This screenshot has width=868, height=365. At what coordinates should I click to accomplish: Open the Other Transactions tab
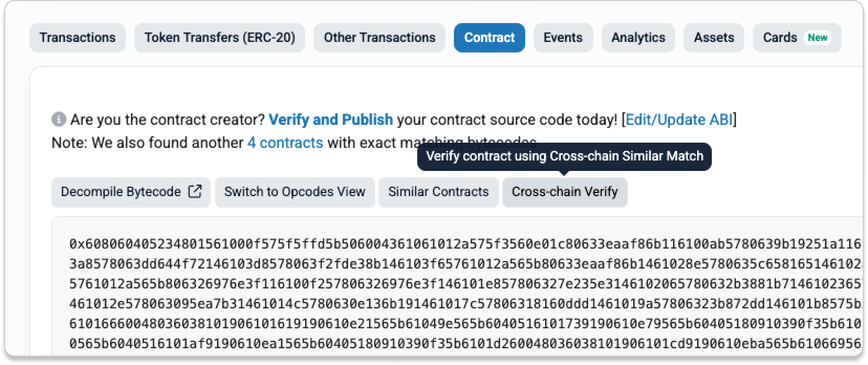(379, 38)
